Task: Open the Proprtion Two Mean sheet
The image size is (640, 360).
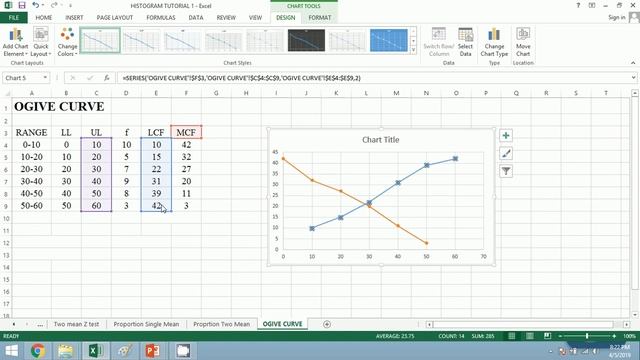Action: coord(222,324)
